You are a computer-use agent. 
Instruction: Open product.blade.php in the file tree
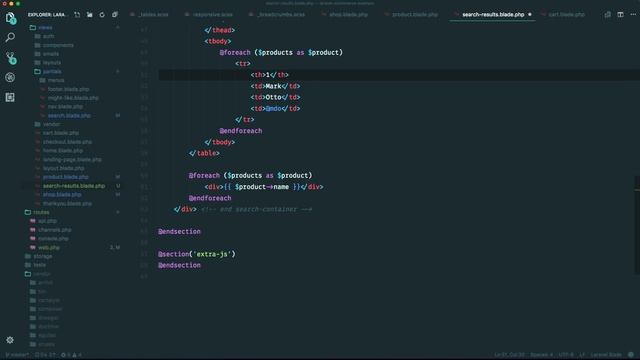(x=65, y=177)
